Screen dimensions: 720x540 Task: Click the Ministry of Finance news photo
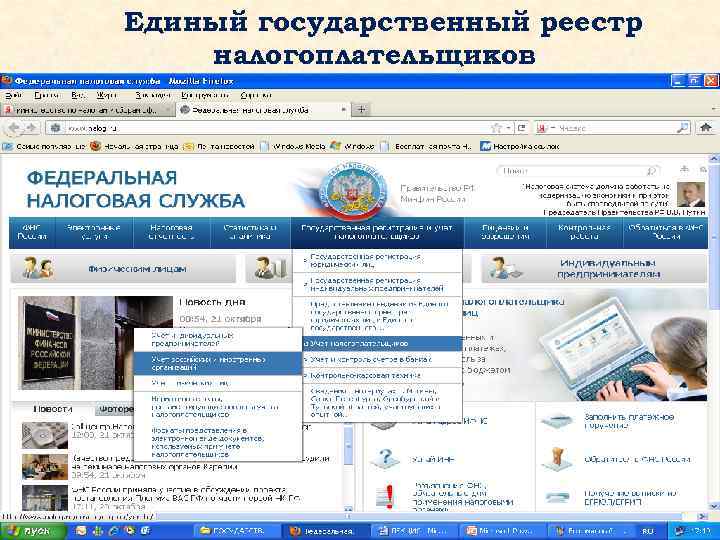point(95,343)
